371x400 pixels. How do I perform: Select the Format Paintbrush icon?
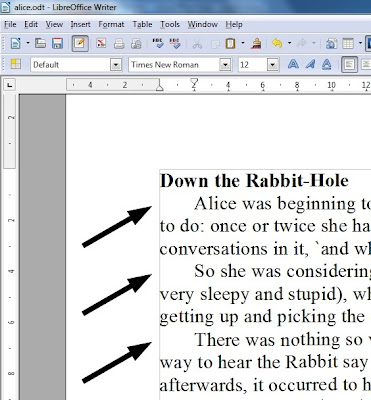[x=256, y=43]
